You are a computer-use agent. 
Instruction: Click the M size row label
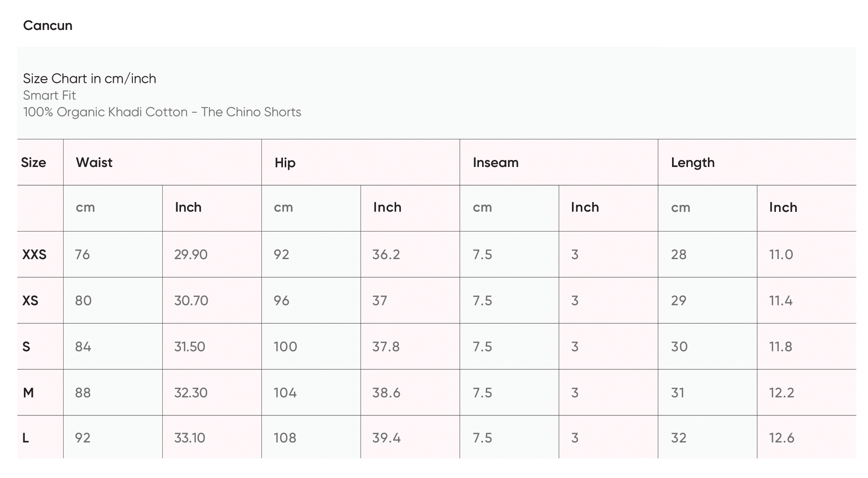click(28, 392)
